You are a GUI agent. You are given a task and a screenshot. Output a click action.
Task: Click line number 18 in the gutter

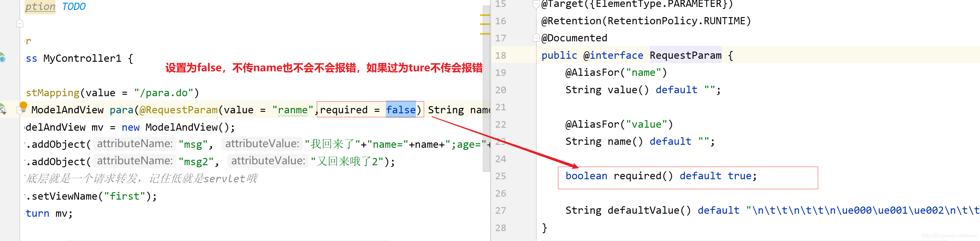click(x=501, y=55)
